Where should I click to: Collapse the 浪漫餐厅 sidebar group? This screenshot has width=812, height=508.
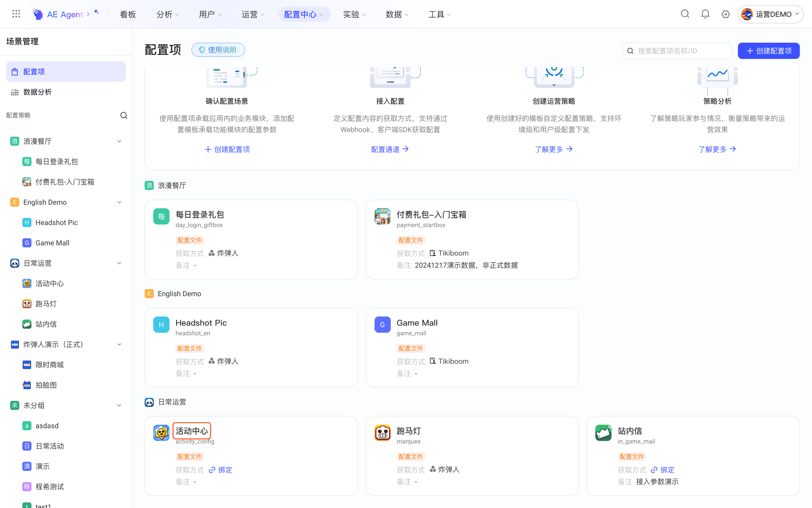(119, 141)
